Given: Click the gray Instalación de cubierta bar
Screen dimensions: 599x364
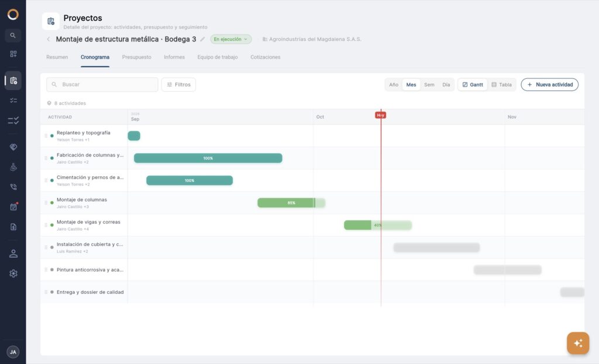Looking at the screenshot, I should pos(436,247).
